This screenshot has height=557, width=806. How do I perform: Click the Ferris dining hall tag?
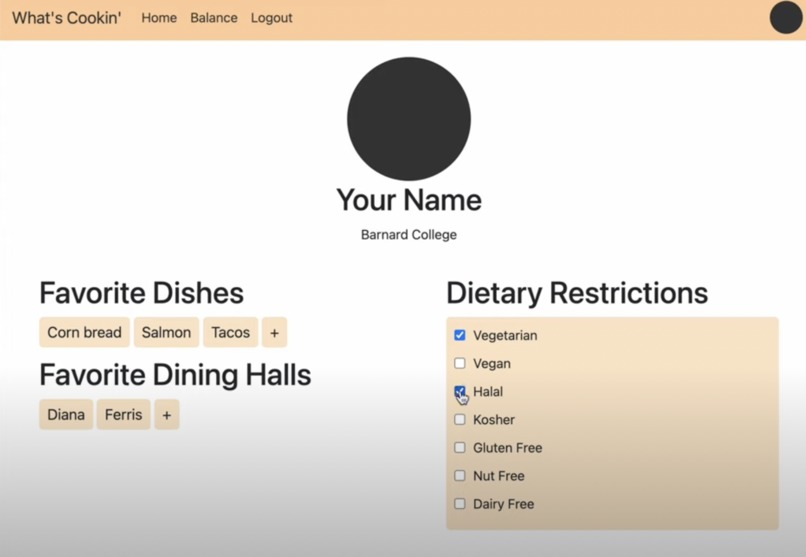[x=123, y=415]
